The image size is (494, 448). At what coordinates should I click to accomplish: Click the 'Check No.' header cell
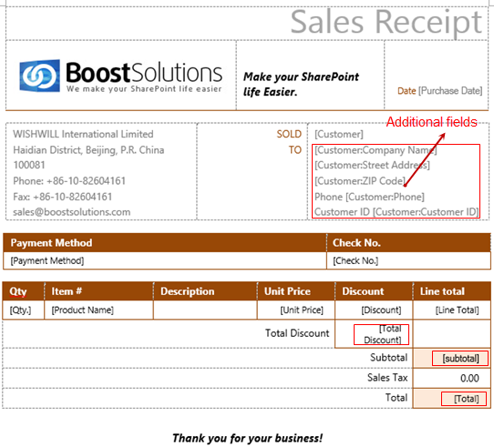(x=409, y=243)
